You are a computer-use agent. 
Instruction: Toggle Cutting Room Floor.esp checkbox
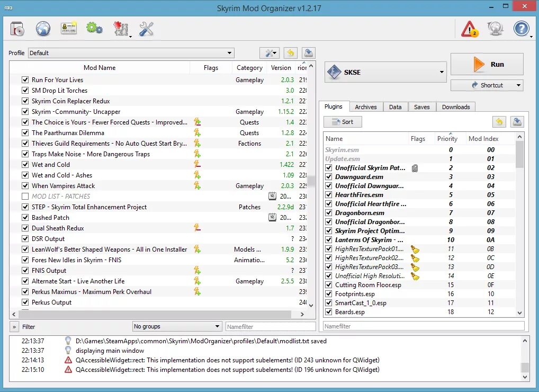pos(329,285)
